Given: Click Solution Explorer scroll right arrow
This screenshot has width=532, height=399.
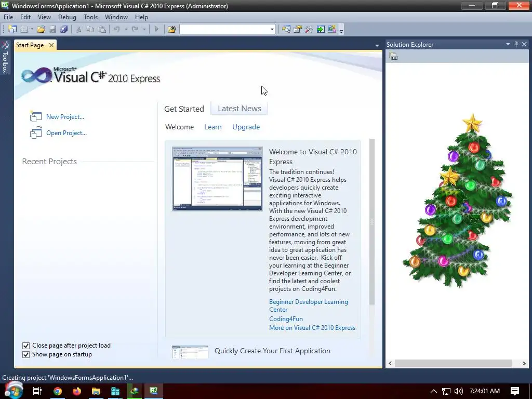Looking at the screenshot, I should point(524,363).
